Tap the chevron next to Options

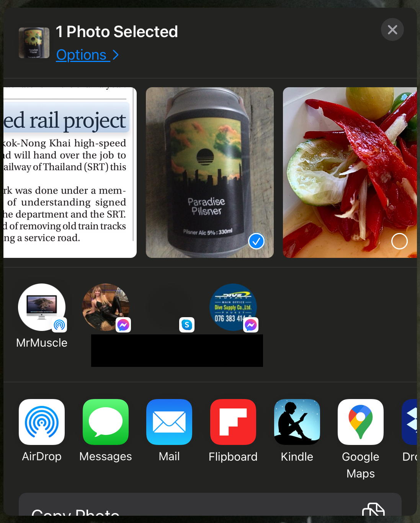tap(115, 55)
